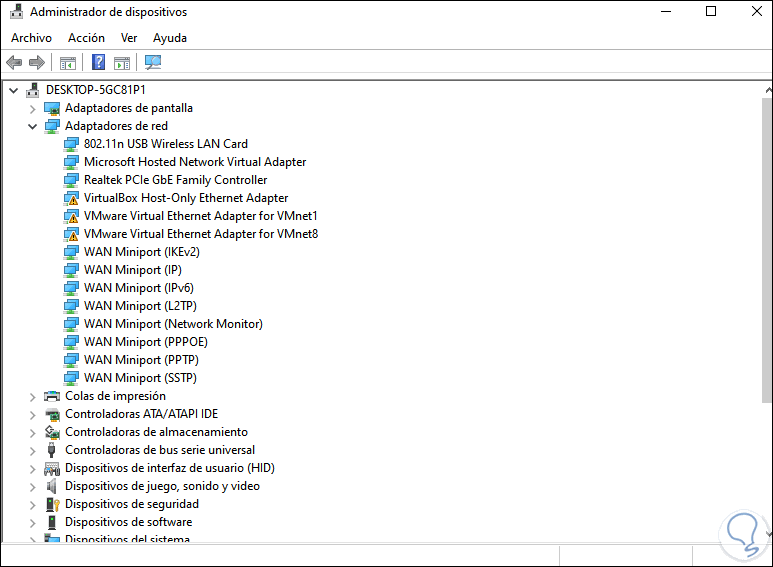The height and width of the screenshot is (567, 773).
Task: Select WAN Miniport (L2TP)
Action: pos(141,306)
